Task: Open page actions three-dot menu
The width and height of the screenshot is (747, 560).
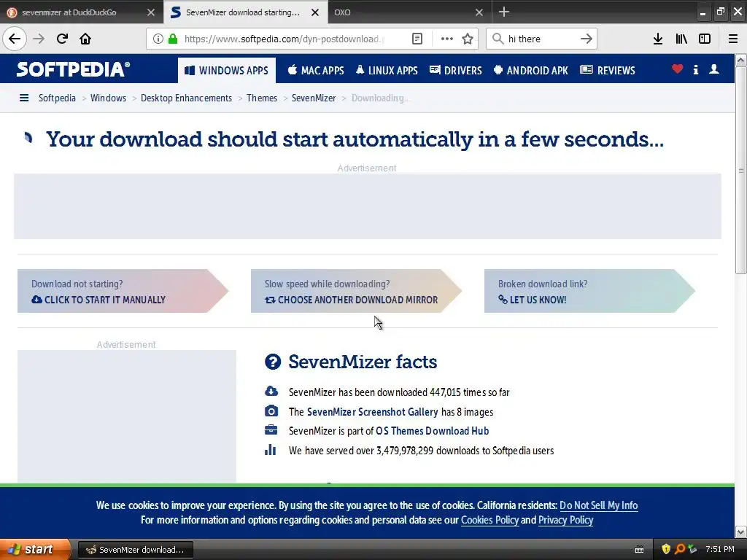Action: coord(447,39)
